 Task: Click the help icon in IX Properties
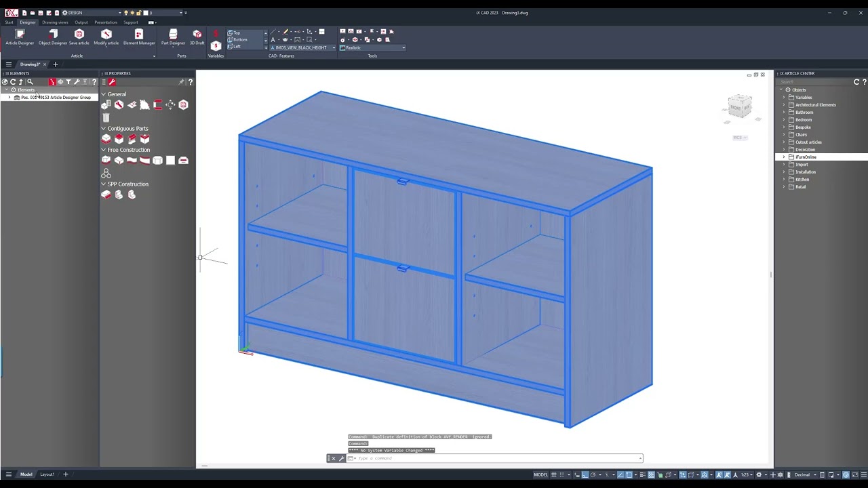[191, 82]
